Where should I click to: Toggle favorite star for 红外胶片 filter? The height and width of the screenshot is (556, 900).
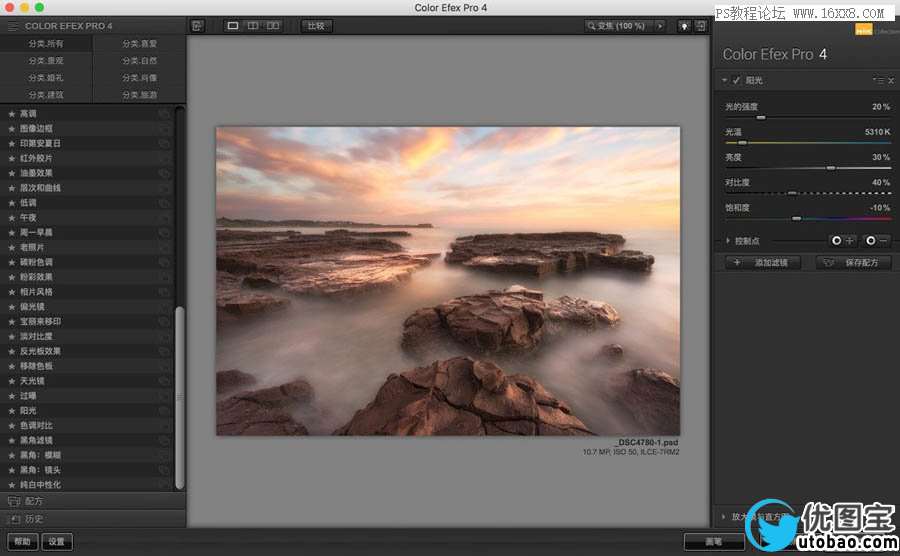11,158
